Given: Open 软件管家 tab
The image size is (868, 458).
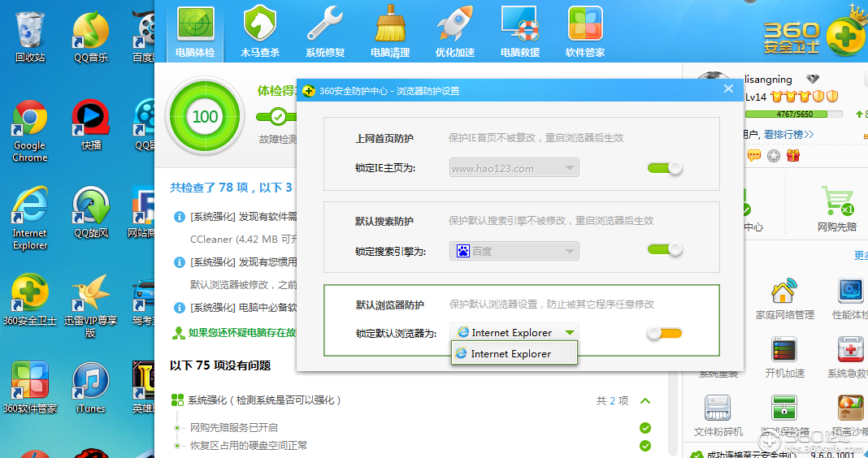Looking at the screenshot, I should click(x=585, y=32).
